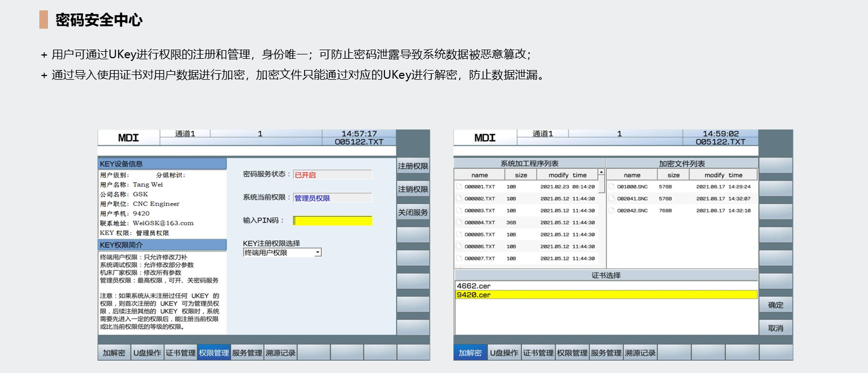
Task: Click file icon beside O00001.TXT
Action: tap(459, 186)
